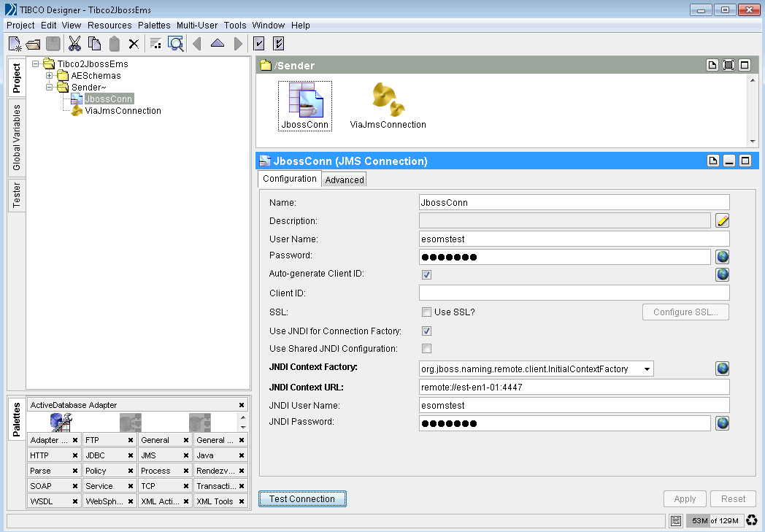
Task: Select JbossConn icon in Sender panel
Action: [305, 106]
